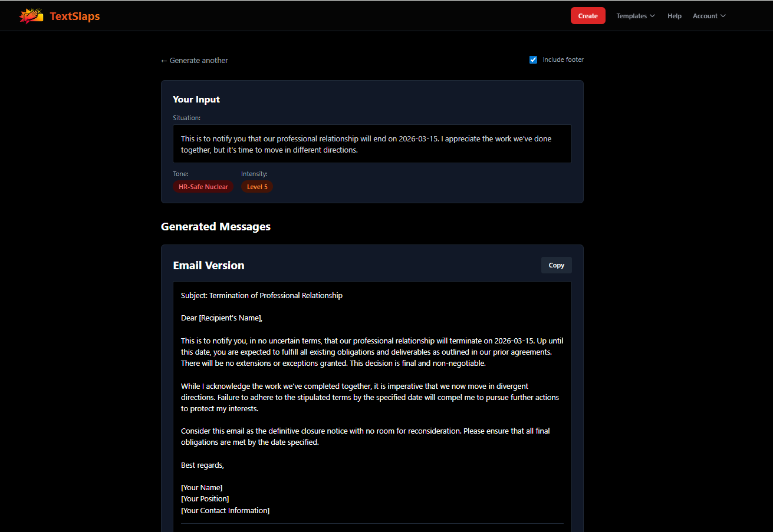Copy the Email Version text
The image size is (773, 532).
(x=556, y=265)
